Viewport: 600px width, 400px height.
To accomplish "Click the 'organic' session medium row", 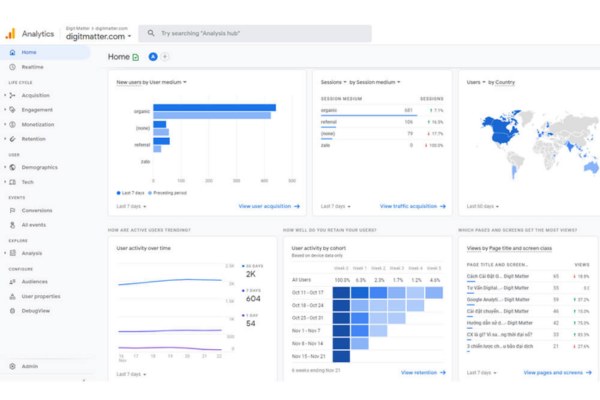I will click(382, 111).
